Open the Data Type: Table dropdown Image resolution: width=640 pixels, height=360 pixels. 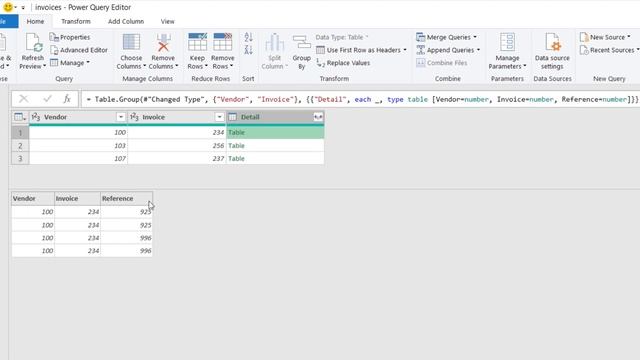[342, 37]
